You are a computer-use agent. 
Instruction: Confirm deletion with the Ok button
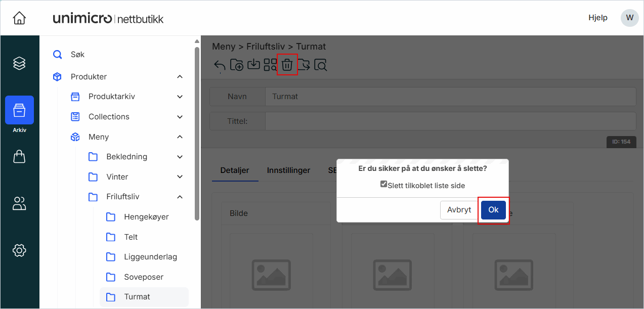pyautogui.click(x=493, y=210)
